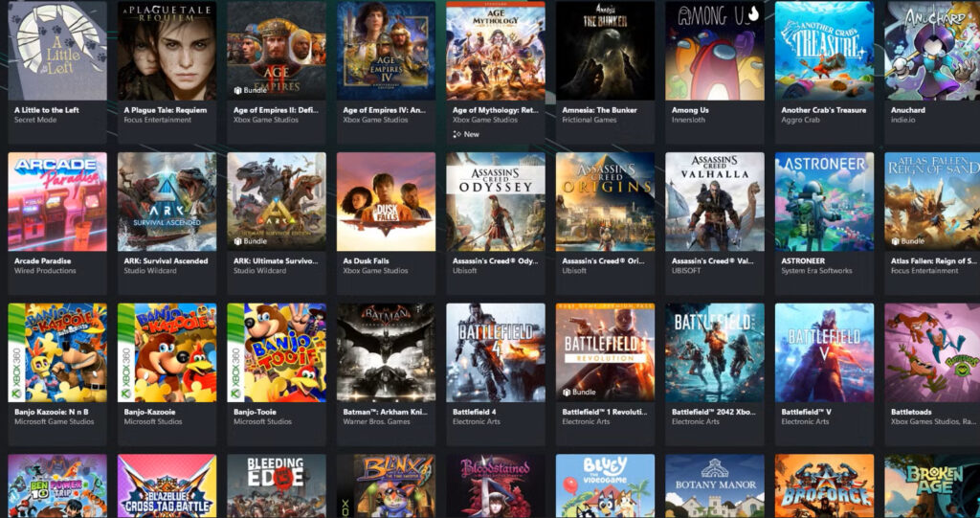Click the 'indie.io' publisher label
Screen dimensions: 980x518
point(903,120)
